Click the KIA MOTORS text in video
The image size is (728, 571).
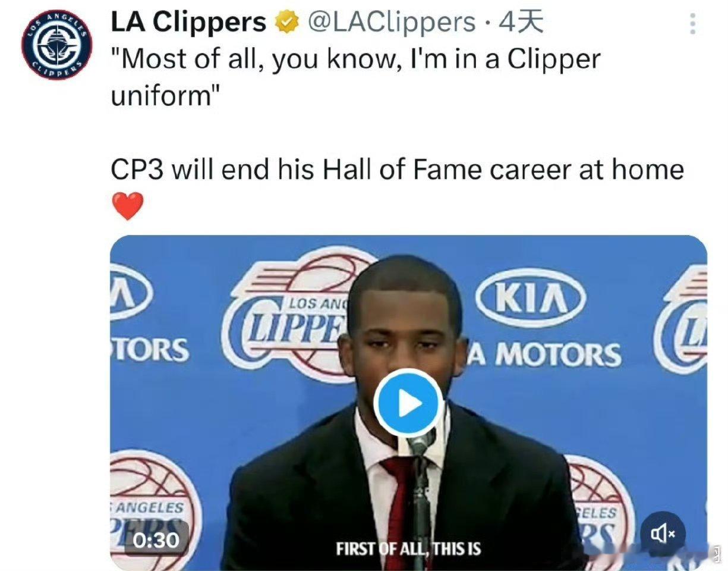click(x=544, y=354)
